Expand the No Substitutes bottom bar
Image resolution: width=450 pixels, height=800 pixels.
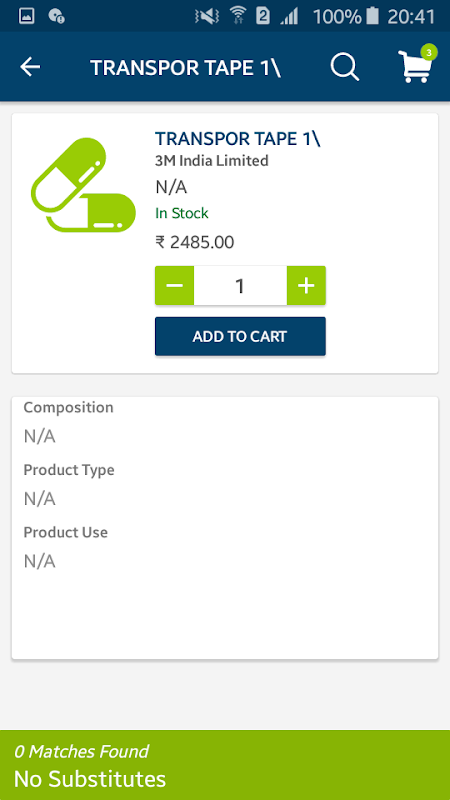pos(225,765)
